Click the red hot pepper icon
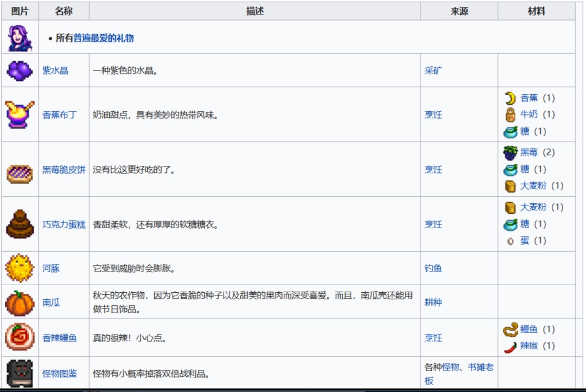The image size is (586, 392). 510,347
